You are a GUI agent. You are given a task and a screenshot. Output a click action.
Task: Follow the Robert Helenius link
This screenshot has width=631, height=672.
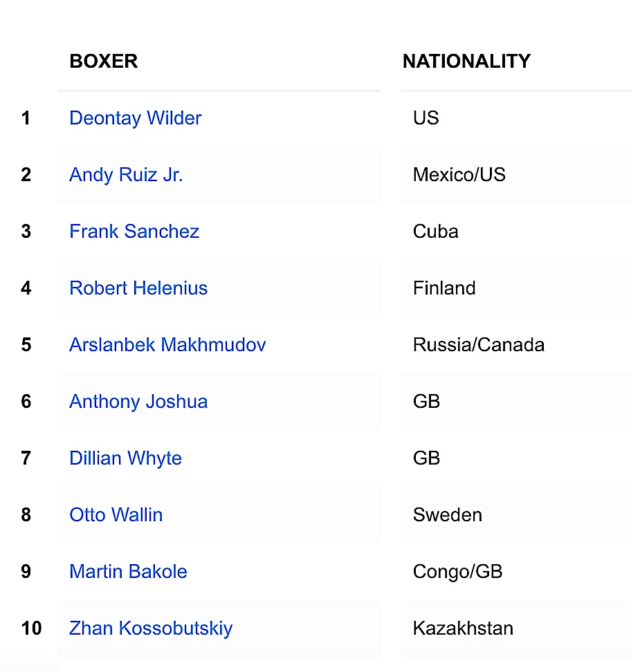138,288
